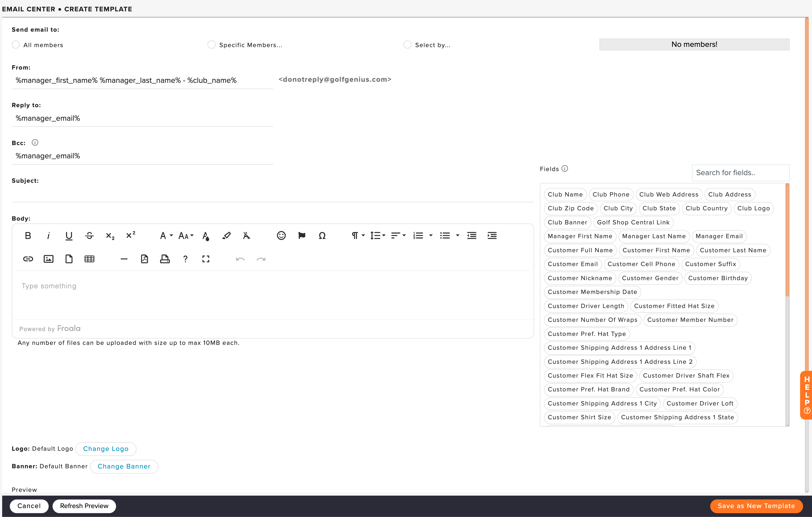Click the redo arrow
812x517 pixels.
(261, 259)
